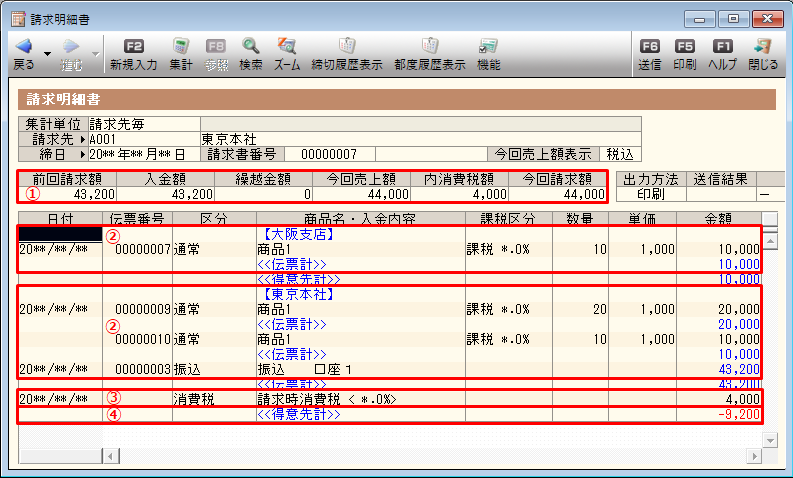This screenshot has height=478, width=793.
Task: Select the highlighted black date cell
Action: [x=61, y=234]
